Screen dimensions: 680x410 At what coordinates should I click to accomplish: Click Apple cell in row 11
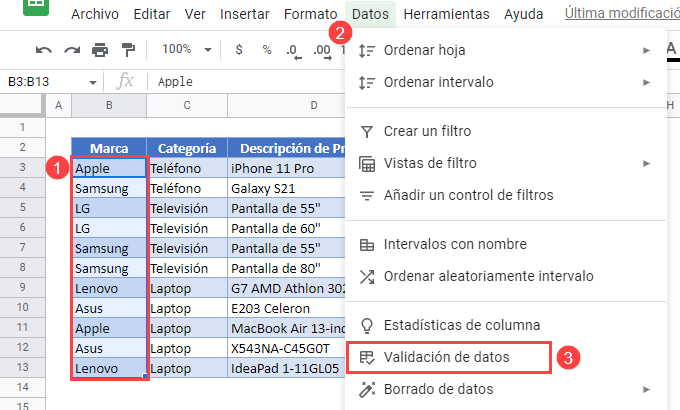click(109, 328)
